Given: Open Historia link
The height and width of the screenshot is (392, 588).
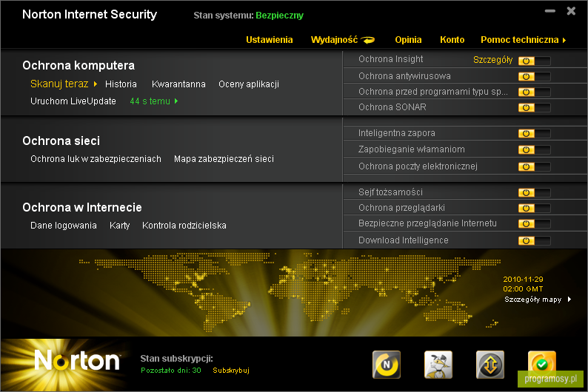Looking at the screenshot, I should click(x=121, y=84).
